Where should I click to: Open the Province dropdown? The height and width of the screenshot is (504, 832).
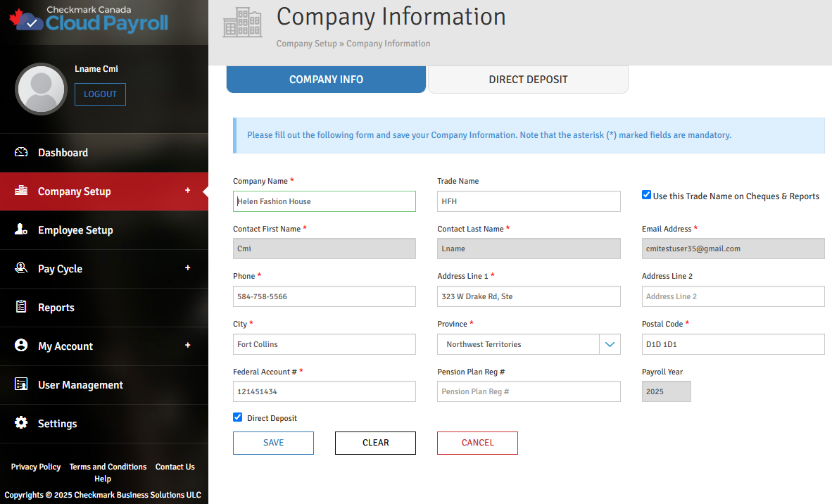(x=610, y=344)
